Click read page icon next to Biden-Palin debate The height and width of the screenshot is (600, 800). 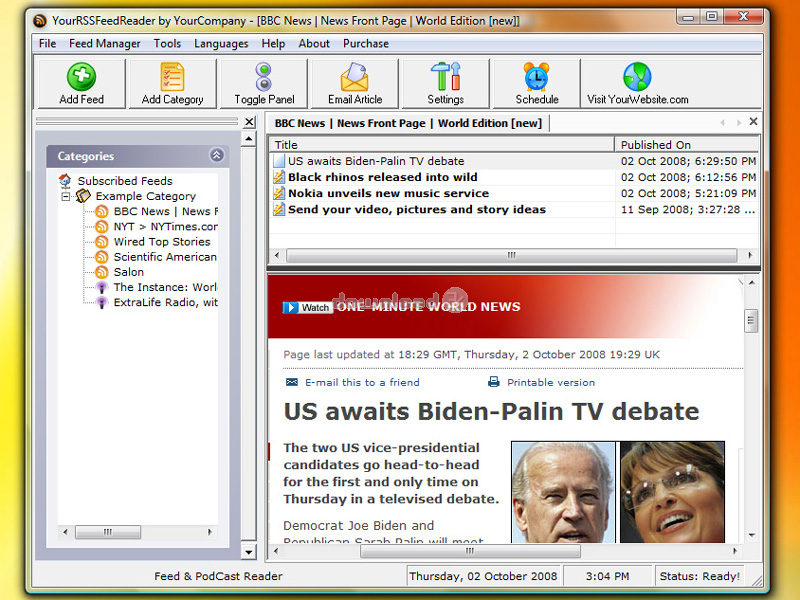point(279,161)
